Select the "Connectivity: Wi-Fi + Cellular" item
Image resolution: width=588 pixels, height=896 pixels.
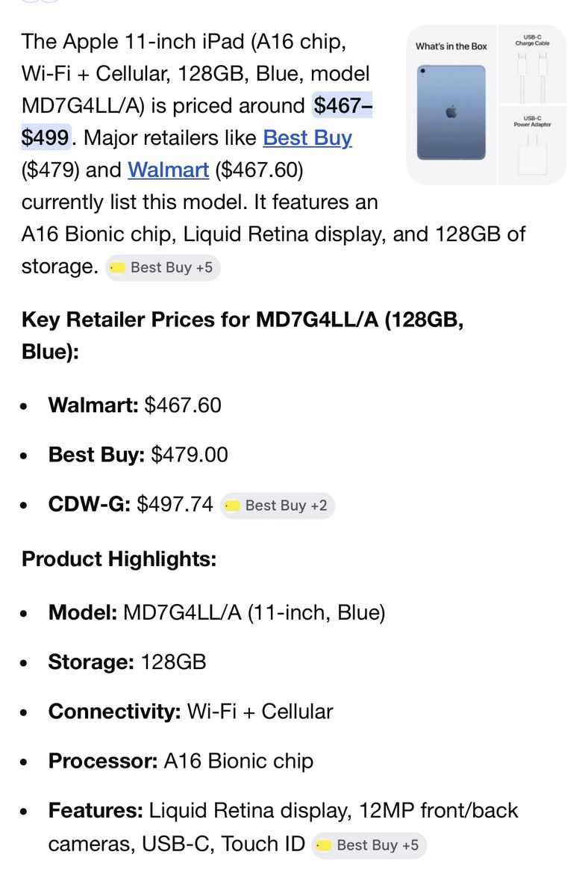pos(190,712)
